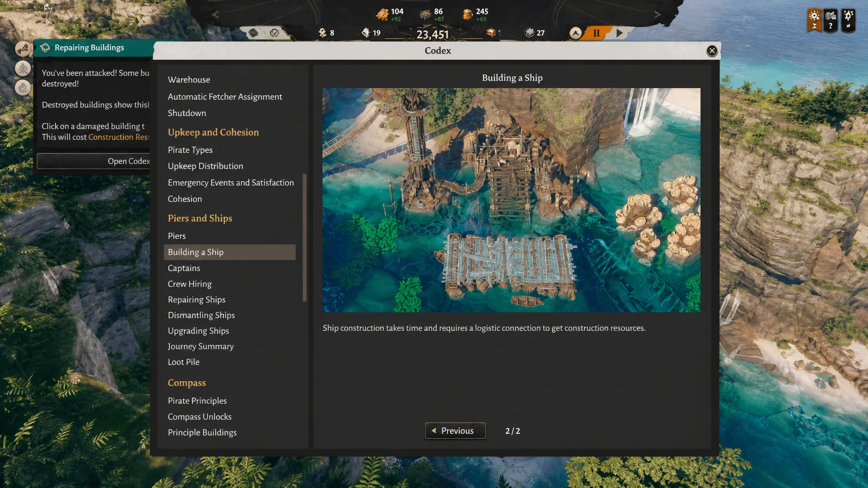The image size is (868, 488).
Task: Open the orange gear banner badge
Action: (814, 20)
